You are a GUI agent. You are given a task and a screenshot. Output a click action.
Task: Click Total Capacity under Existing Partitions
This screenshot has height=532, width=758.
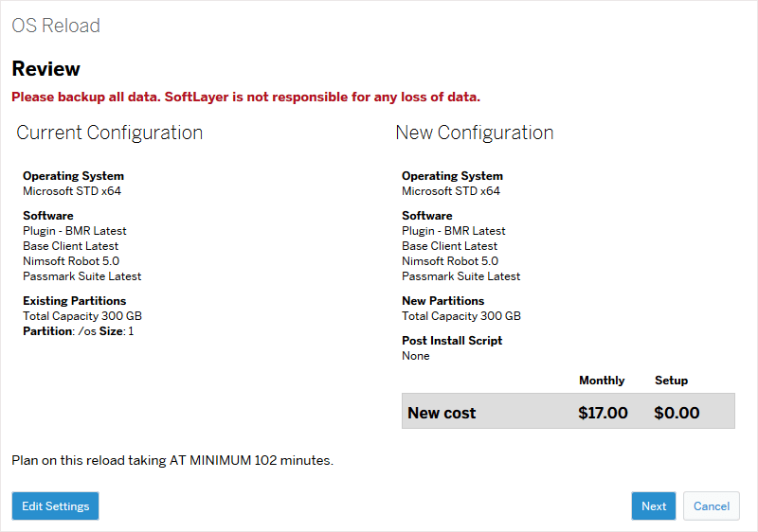click(82, 316)
